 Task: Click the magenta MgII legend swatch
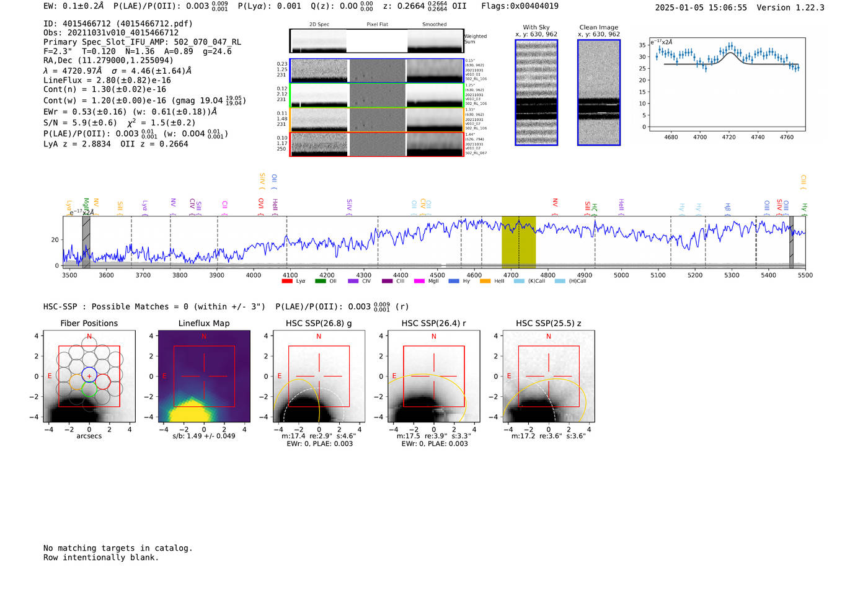click(x=420, y=282)
